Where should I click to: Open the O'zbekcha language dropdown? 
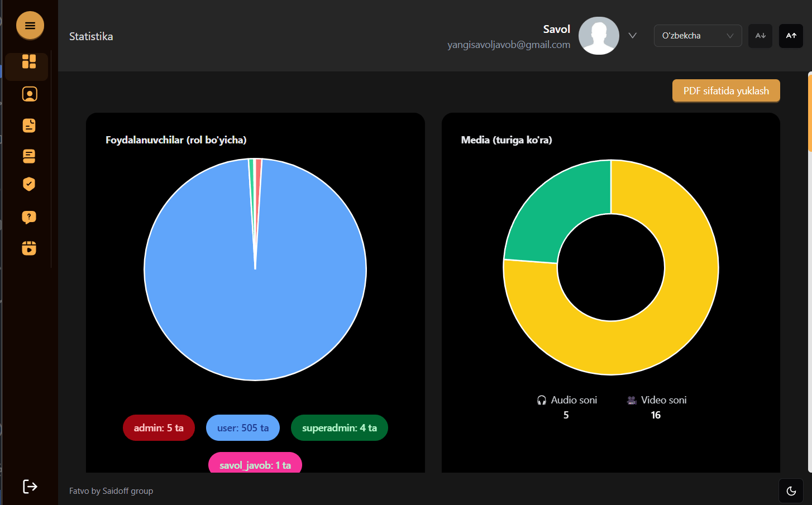pyautogui.click(x=698, y=36)
